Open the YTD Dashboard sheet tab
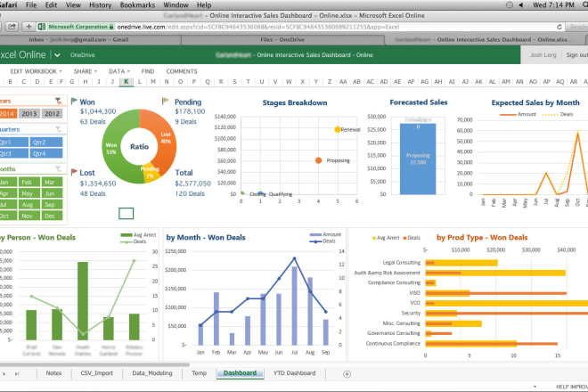Image resolution: width=588 pixels, height=392 pixels. (294, 373)
